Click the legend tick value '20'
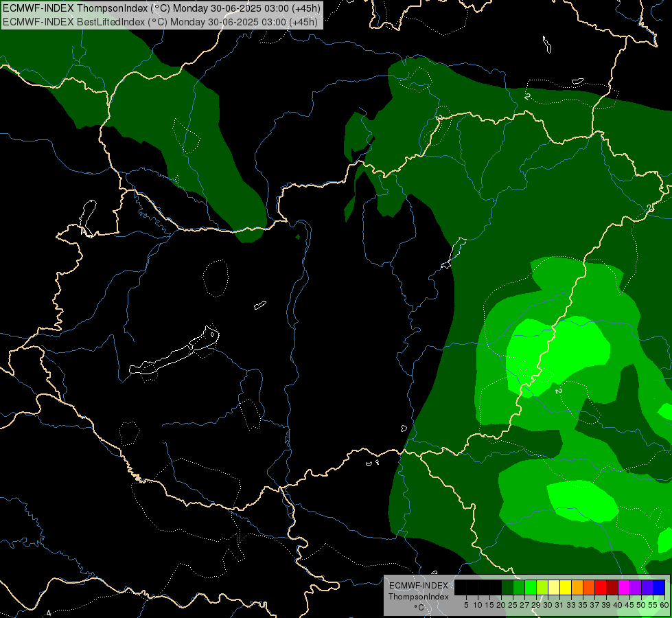 point(502,605)
